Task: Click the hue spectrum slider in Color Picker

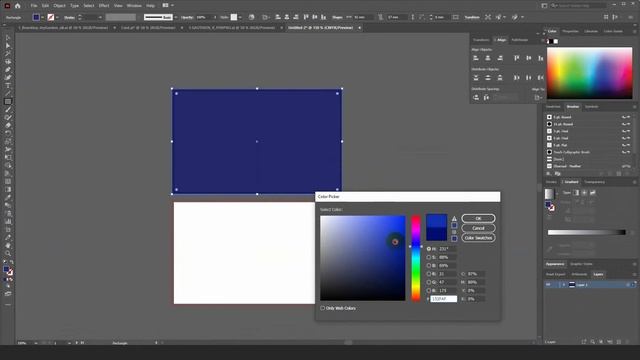Action: 416,258
